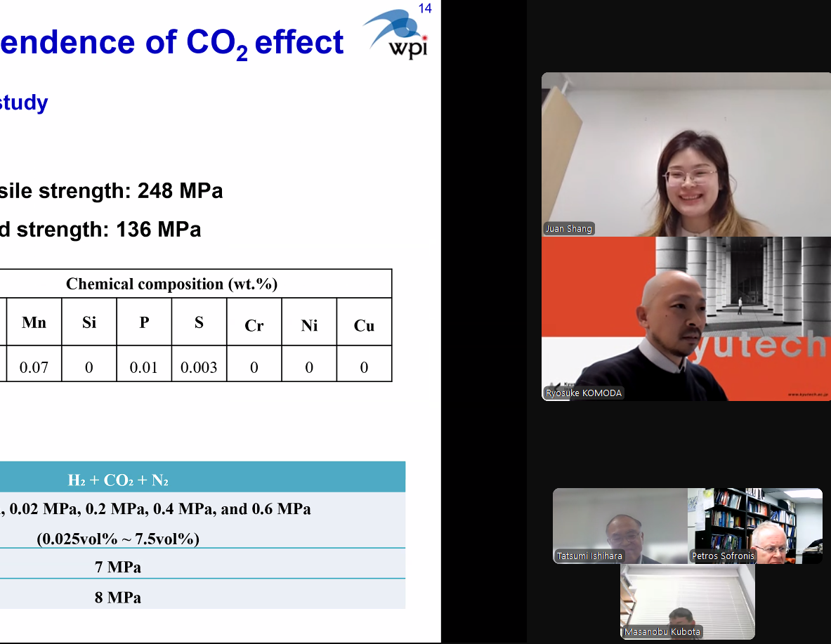Select Juan Shang's video tile
Screen dimensions: 831x644
686,155
